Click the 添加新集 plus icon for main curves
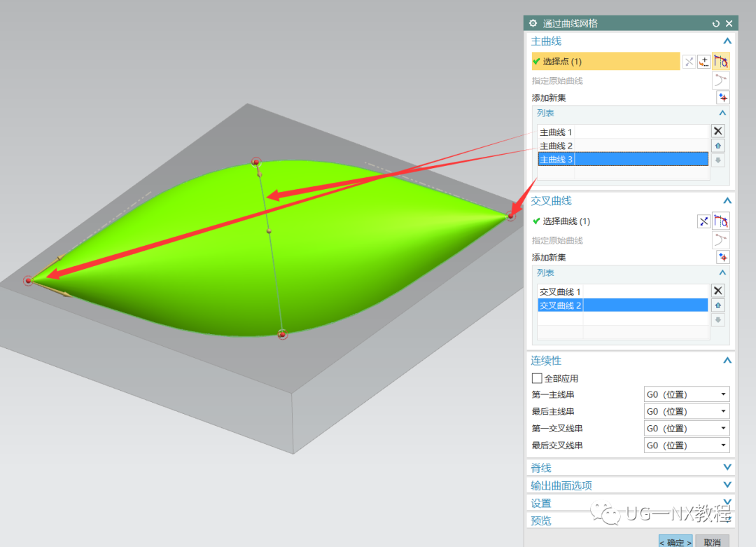The height and width of the screenshot is (547, 756). click(722, 97)
